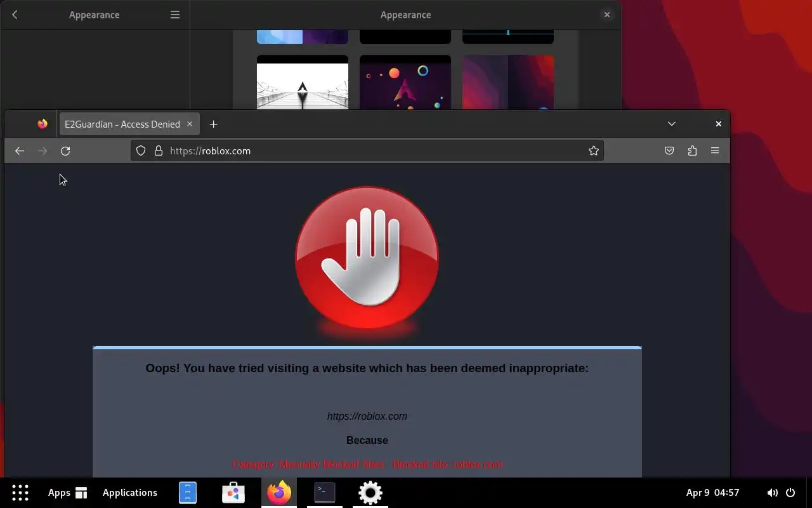Choose the red purple gradient wallpaper thumbnail
This screenshot has height=508, width=812.
508,82
